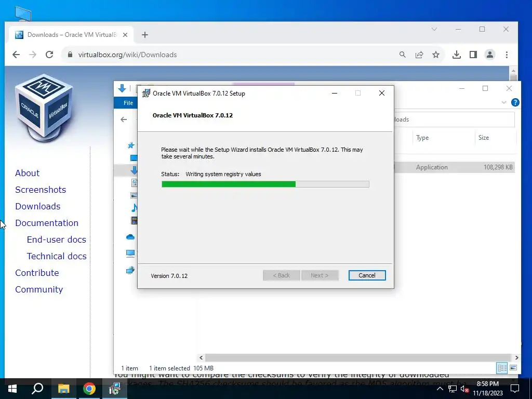Screen dimensions: 532x399
Task: Select the Downloads – Oracle VM VirtualBox tab
Action: (x=71, y=35)
